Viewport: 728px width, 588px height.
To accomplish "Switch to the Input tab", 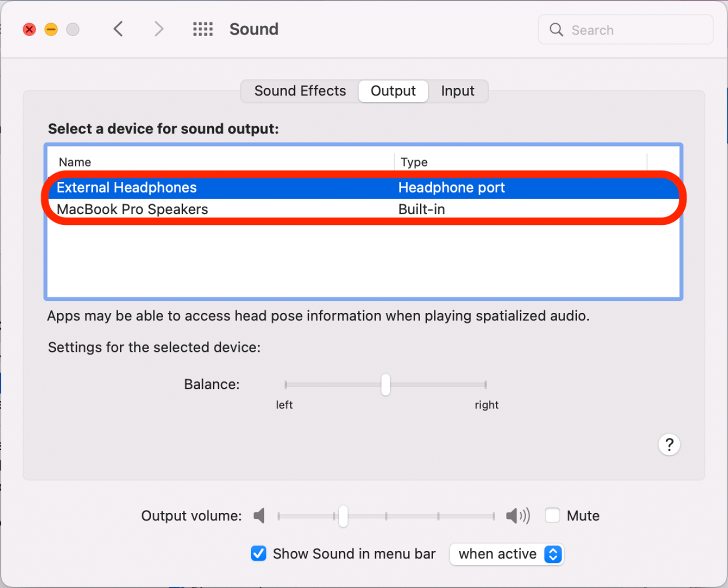I will click(x=457, y=91).
